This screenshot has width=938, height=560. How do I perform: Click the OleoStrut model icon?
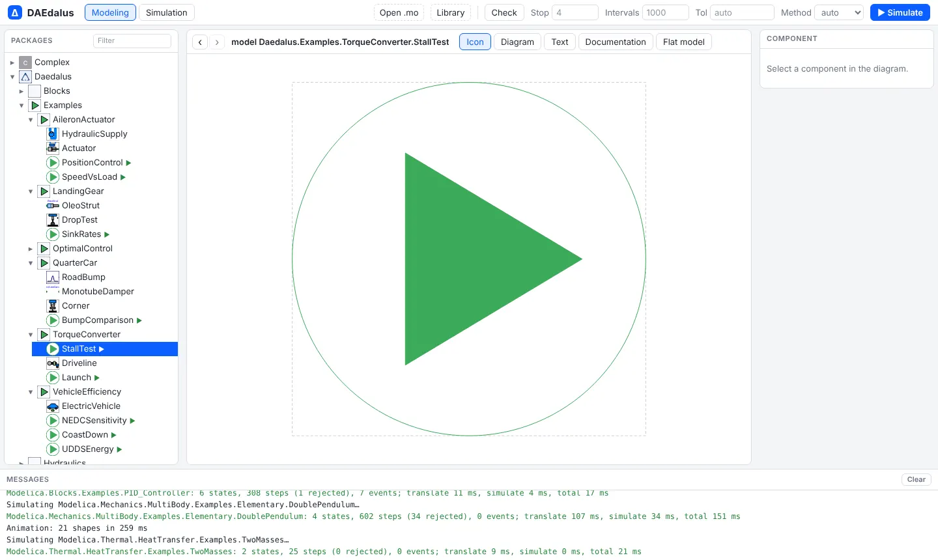click(x=53, y=206)
